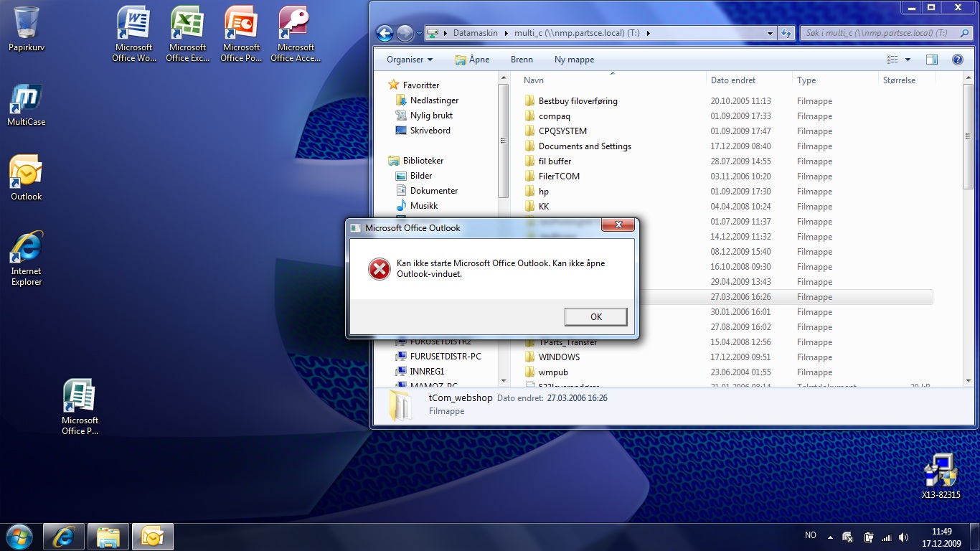
Task: Open Explorer help question mark
Action: click(x=957, y=60)
